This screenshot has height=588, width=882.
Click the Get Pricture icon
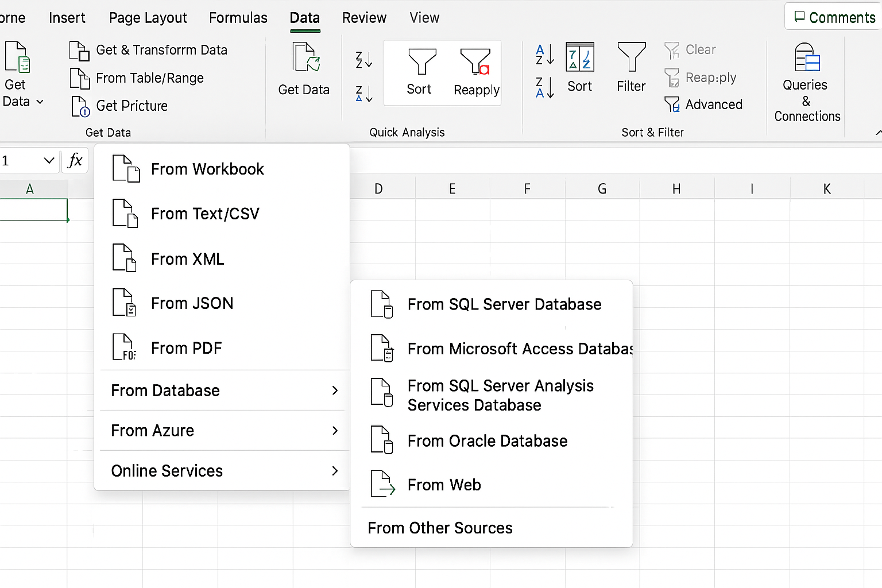click(x=80, y=106)
